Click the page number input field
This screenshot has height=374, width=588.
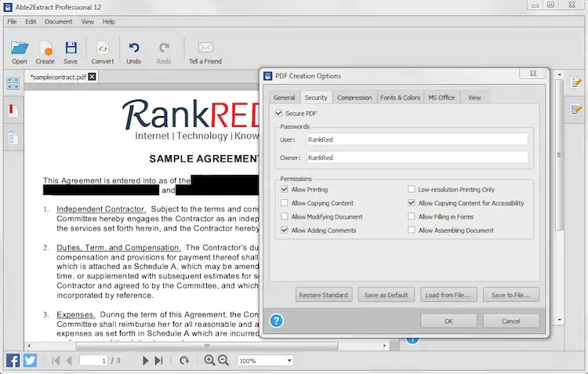tap(94, 361)
